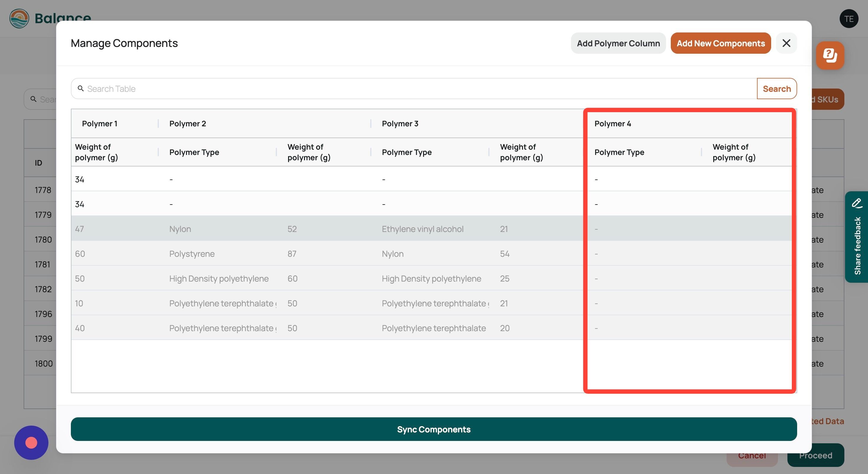Click weight value 52

coord(292,229)
